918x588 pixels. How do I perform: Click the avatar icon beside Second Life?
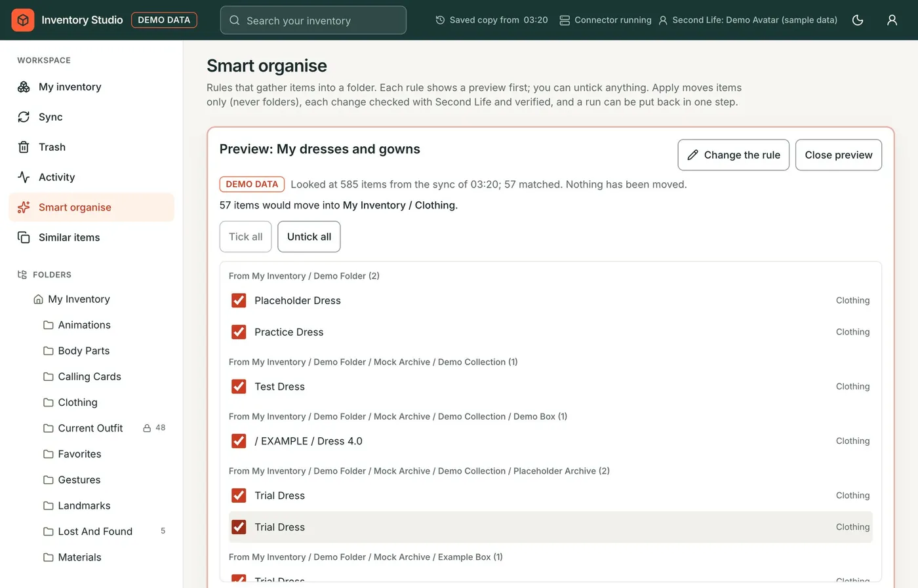coord(663,20)
